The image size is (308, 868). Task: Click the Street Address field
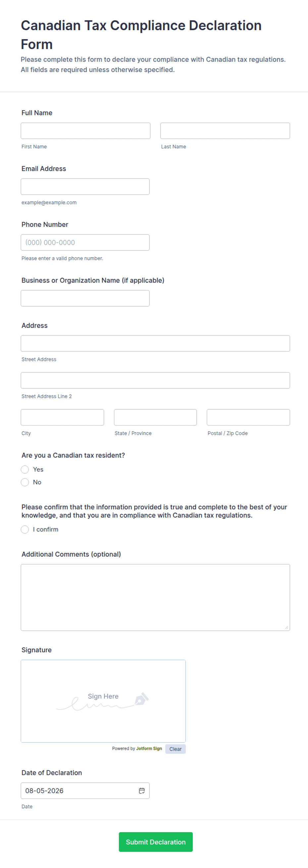point(155,343)
